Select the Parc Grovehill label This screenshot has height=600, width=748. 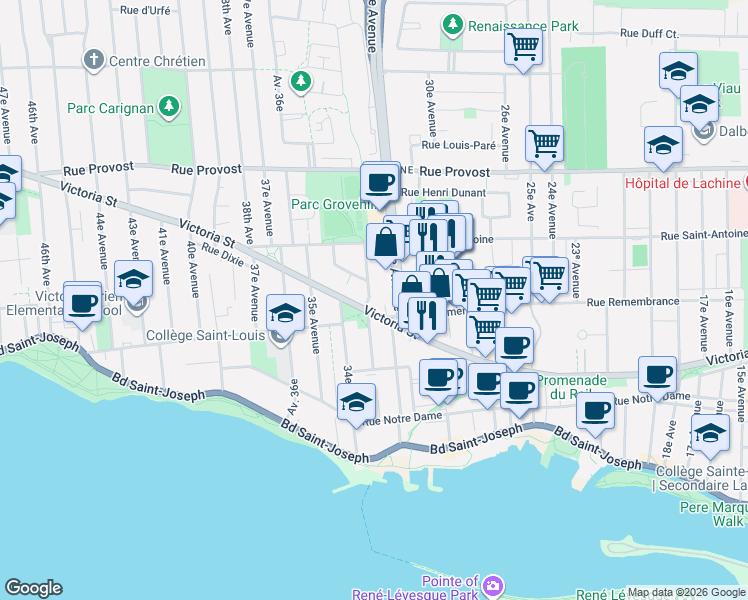click(334, 205)
